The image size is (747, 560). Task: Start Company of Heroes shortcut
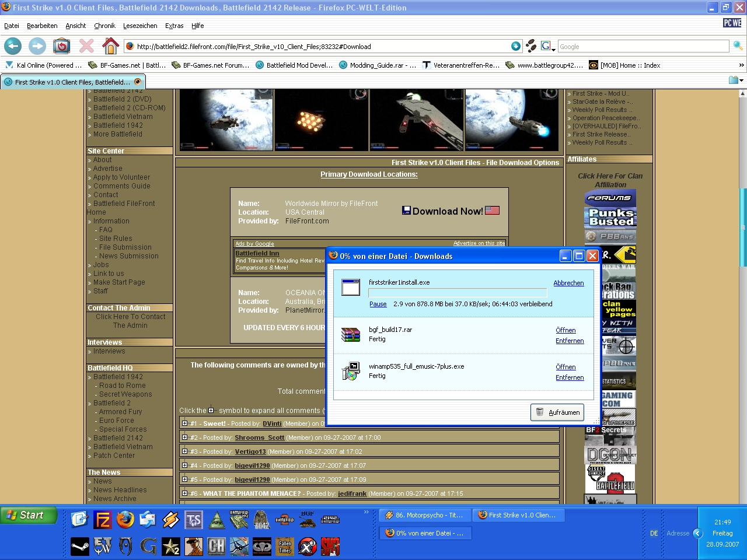(217, 546)
